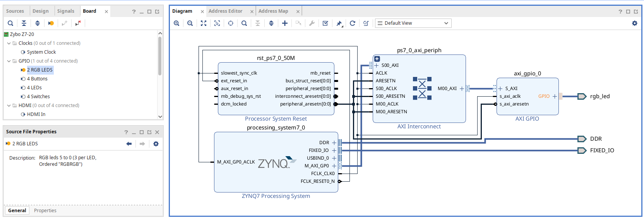Zoom in on the block diagram
The image size is (644, 218).
click(176, 23)
